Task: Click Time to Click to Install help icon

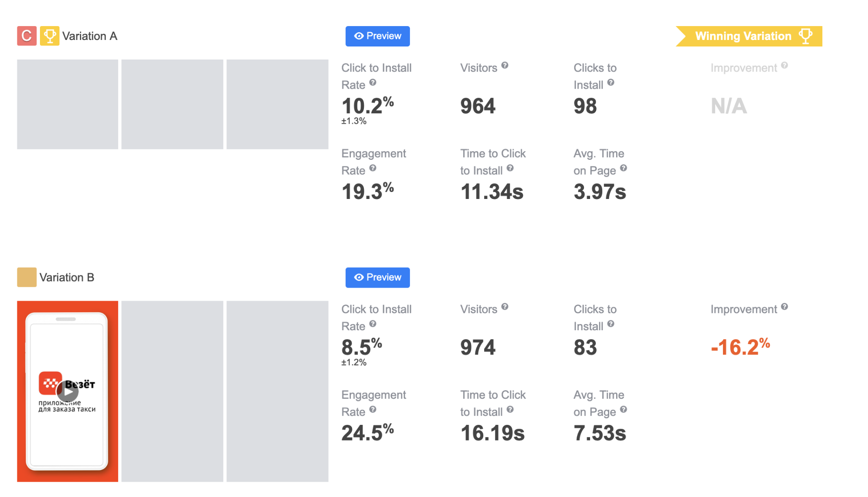Action: click(x=511, y=169)
